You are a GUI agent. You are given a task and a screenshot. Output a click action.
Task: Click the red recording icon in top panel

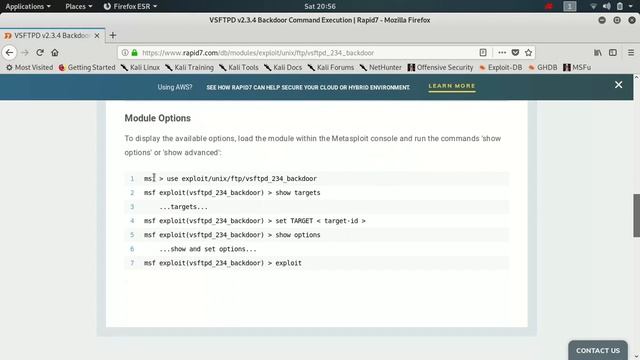[549, 6]
